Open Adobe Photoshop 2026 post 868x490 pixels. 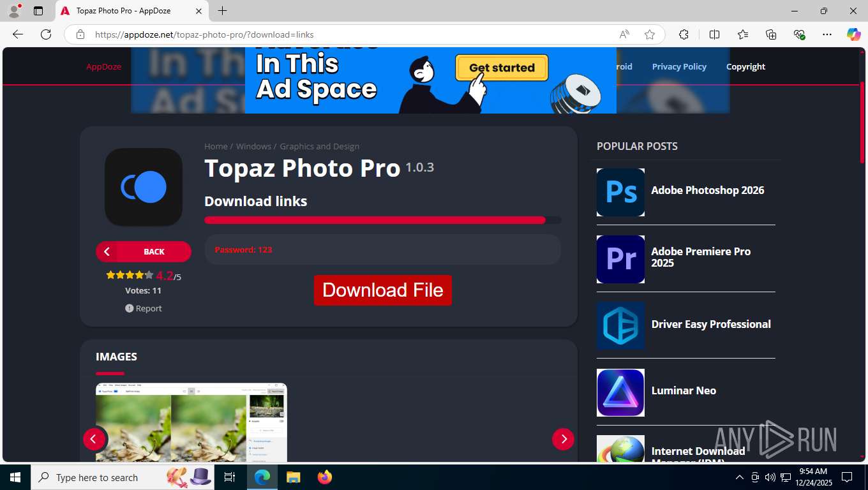707,190
